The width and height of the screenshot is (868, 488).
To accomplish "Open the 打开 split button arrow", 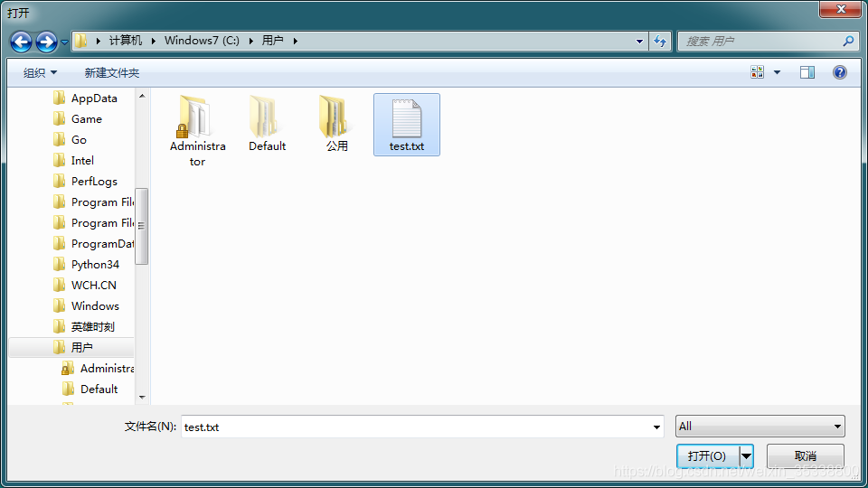I will 746,455.
